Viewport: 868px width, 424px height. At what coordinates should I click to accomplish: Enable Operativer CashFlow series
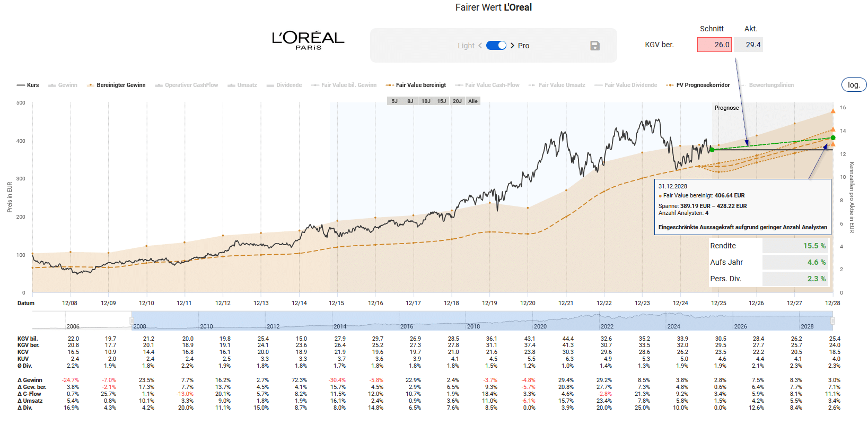coord(187,85)
